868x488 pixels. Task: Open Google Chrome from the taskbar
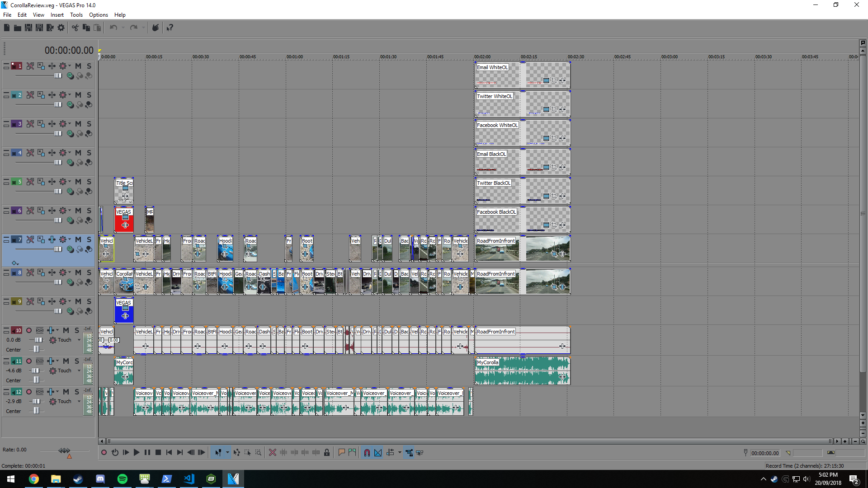pos(34,479)
